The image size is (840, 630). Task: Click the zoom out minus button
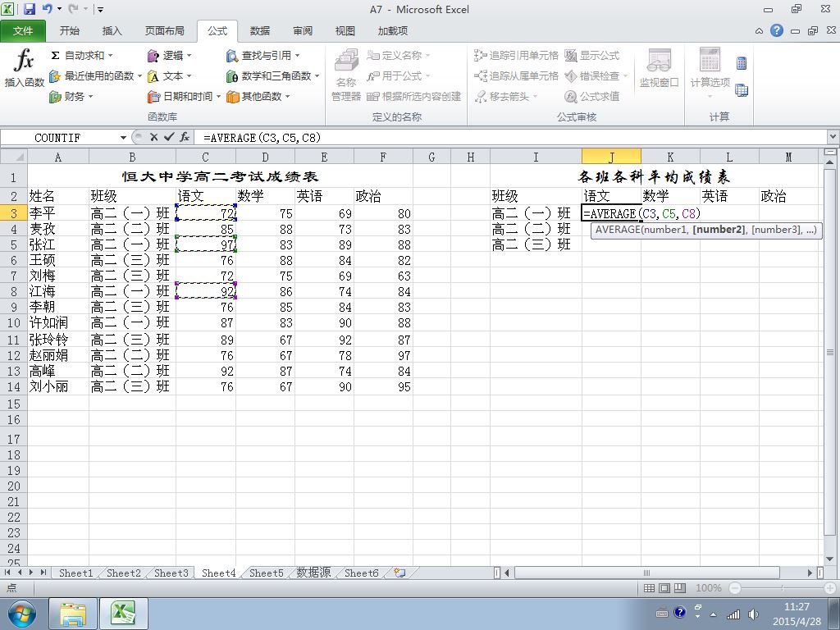[736, 588]
